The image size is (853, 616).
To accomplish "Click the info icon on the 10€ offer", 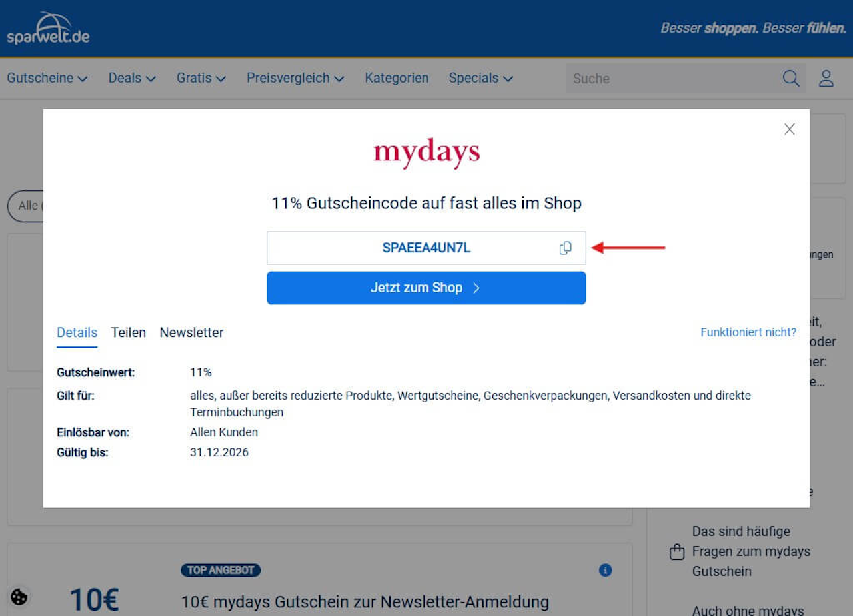I will [x=605, y=570].
